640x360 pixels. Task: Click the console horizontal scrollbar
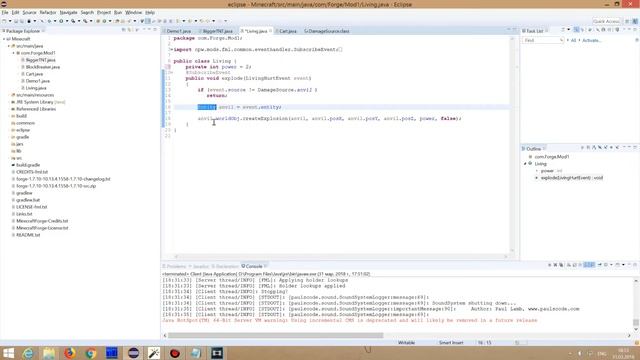(x=276, y=336)
